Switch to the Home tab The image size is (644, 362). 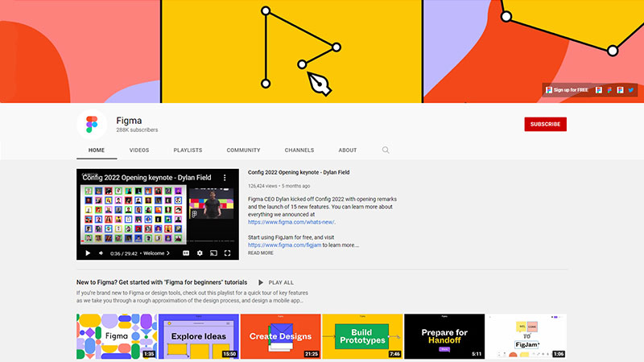97,150
